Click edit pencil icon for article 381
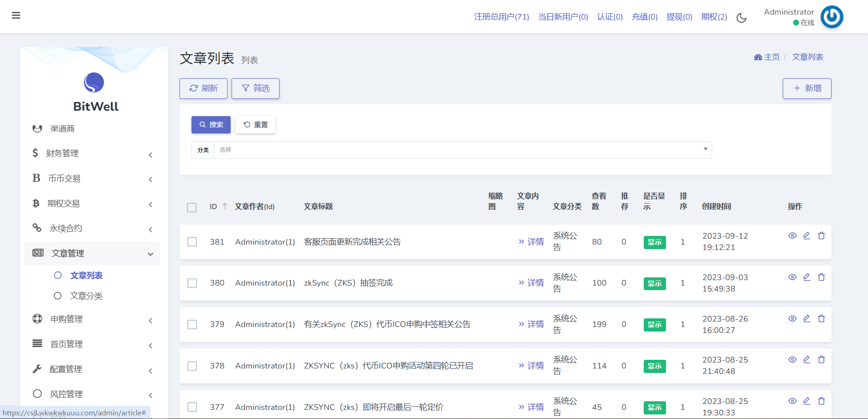 click(806, 235)
